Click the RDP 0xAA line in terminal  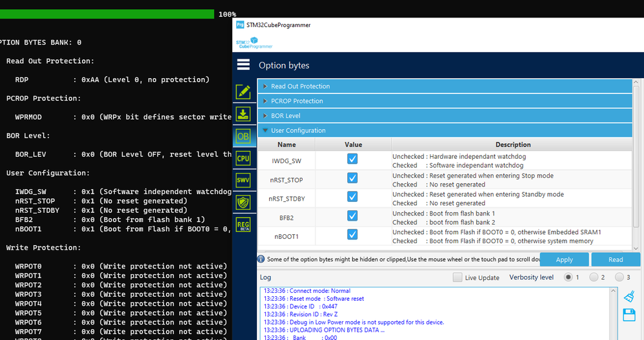(112, 79)
